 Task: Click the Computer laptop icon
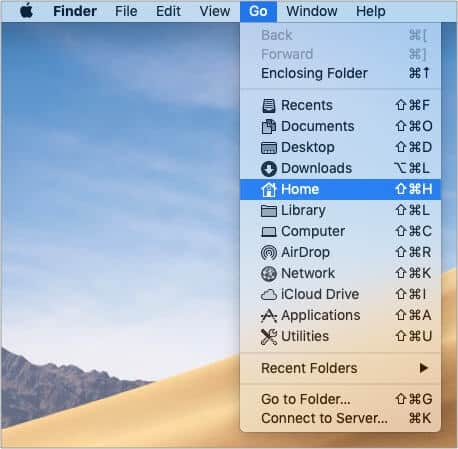(269, 232)
